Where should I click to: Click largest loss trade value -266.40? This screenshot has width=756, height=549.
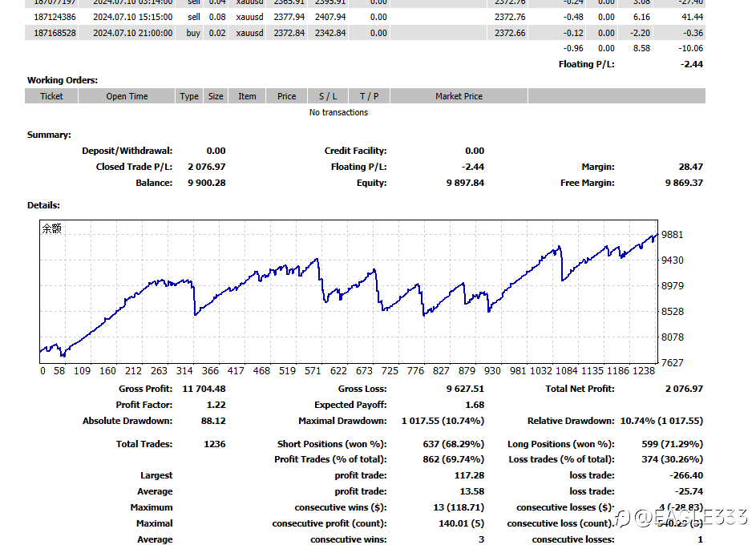pyautogui.click(x=686, y=475)
